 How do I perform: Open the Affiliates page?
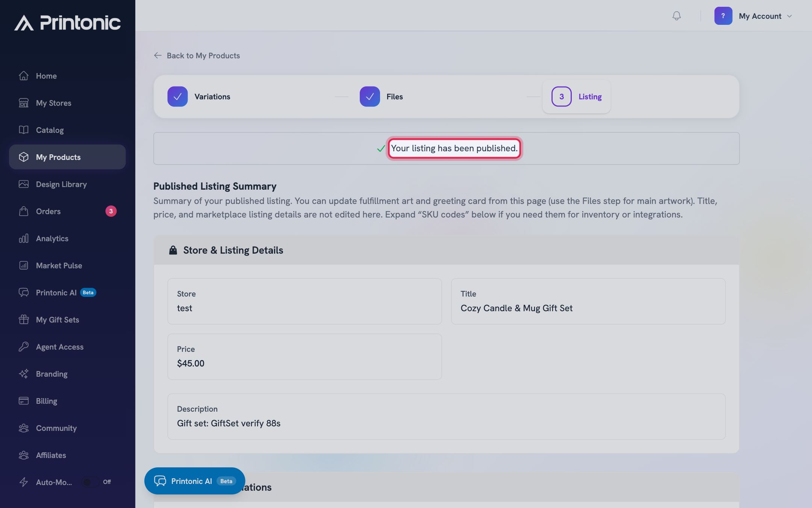coord(67,455)
